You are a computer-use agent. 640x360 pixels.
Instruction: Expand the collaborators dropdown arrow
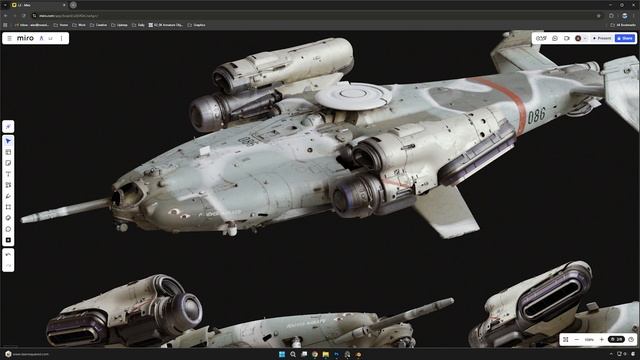point(585,38)
